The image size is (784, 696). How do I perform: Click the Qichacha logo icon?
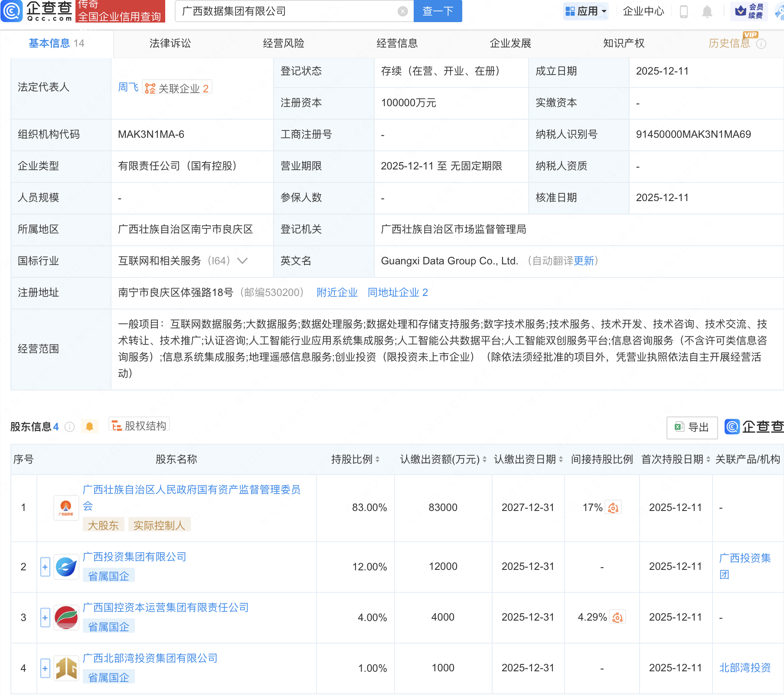point(11,11)
